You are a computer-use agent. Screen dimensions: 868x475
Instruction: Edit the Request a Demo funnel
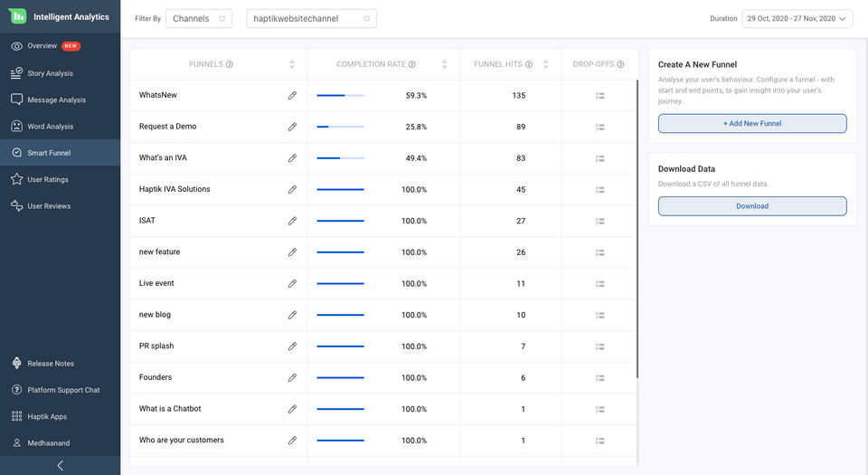click(x=292, y=127)
